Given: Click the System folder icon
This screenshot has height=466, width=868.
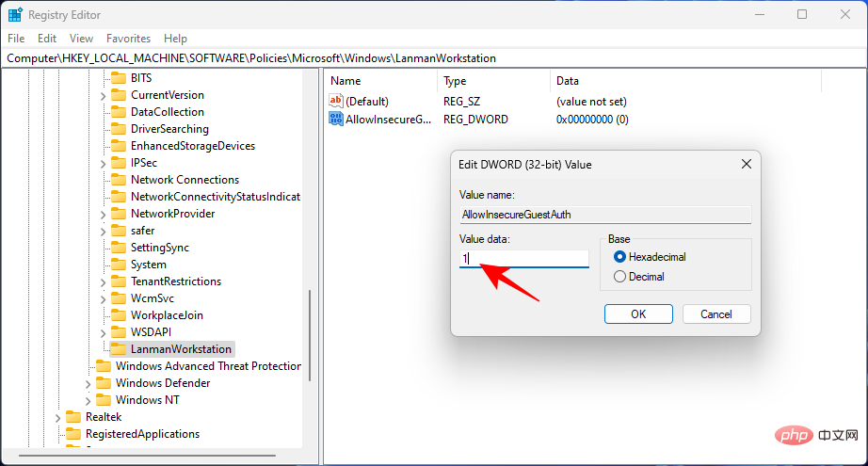Looking at the screenshot, I should tap(119, 265).
